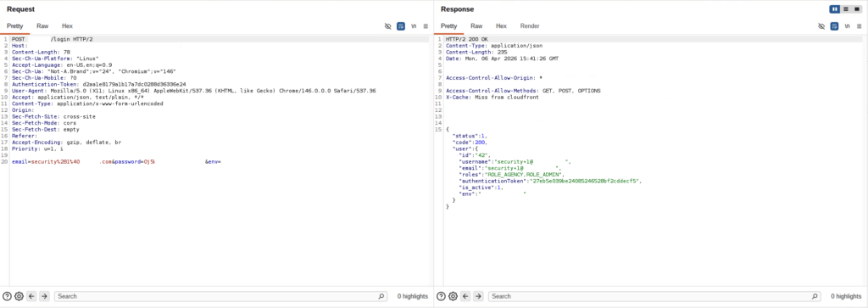Select the combined single-pane layout icon
This screenshot has height=308, width=868.
(x=857, y=9)
